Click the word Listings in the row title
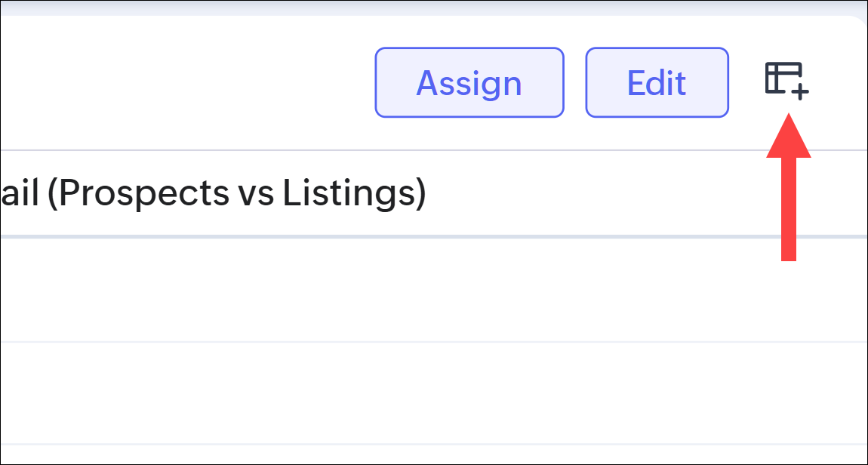The image size is (868, 465). [x=349, y=194]
